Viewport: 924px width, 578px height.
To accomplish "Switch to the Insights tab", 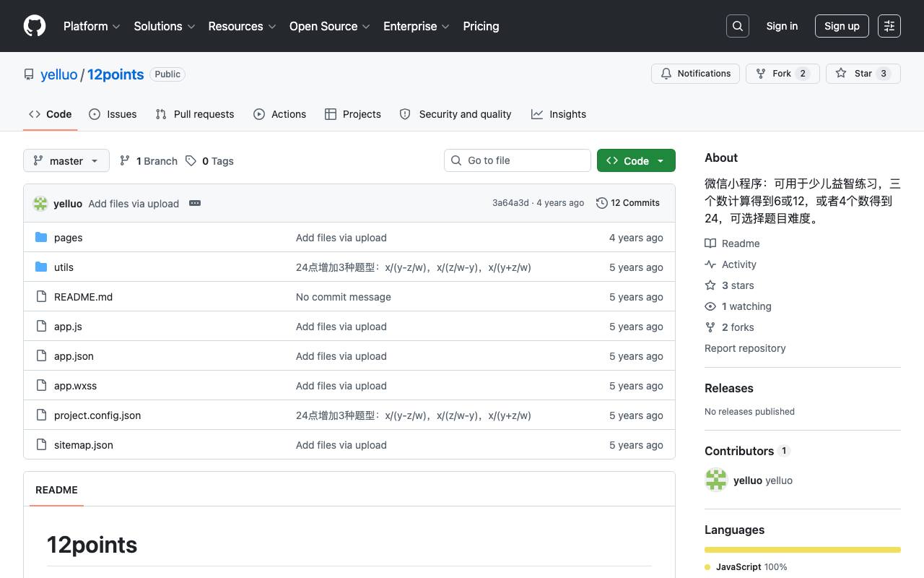I will pyautogui.click(x=559, y=114).
